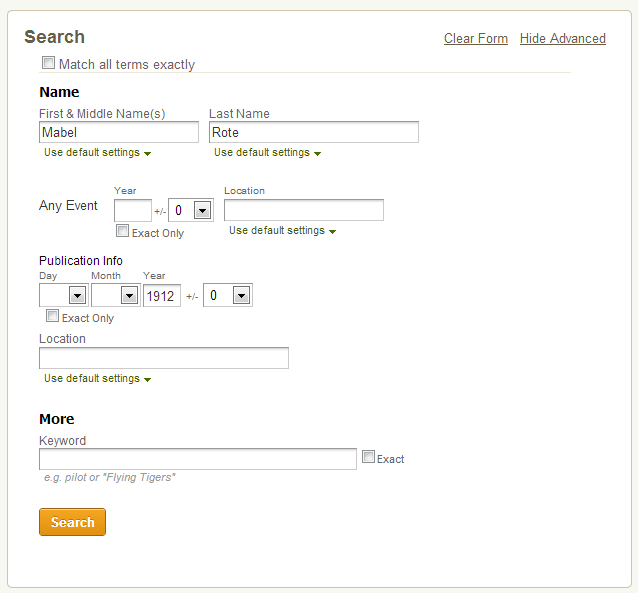Click the orange Search button
The width and height of the screenshot is (638, 593).
tap(72, 522)
